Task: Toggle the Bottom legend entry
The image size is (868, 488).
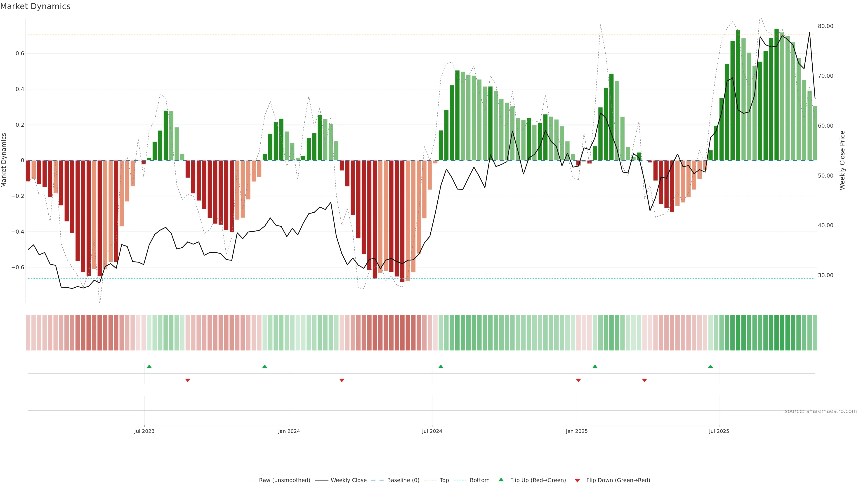Action: (479, 480)
